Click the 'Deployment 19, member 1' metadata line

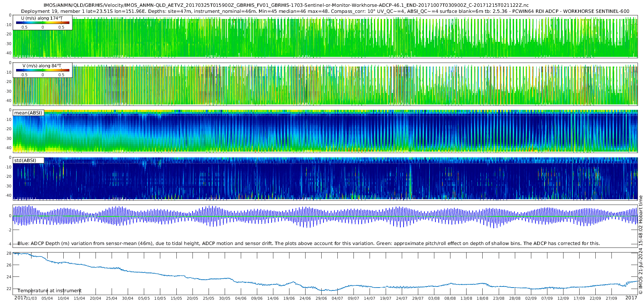(x=325, y=11)
